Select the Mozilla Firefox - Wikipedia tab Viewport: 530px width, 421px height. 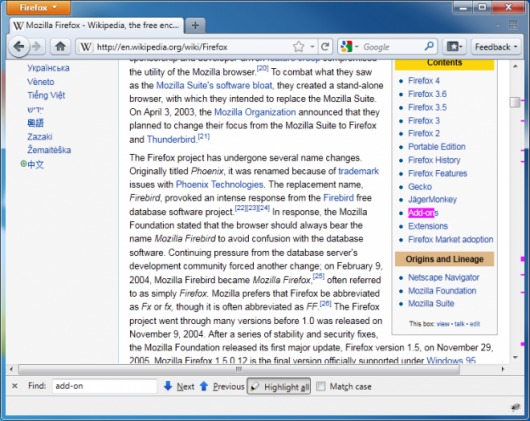(x=97, y=25)
